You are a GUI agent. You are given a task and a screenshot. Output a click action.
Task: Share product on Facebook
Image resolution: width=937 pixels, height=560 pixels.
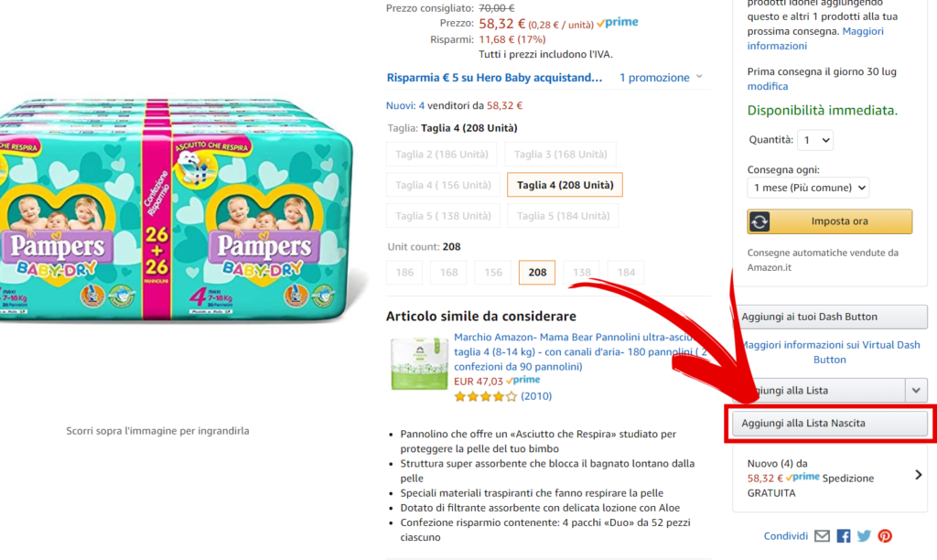click(843, 536)
